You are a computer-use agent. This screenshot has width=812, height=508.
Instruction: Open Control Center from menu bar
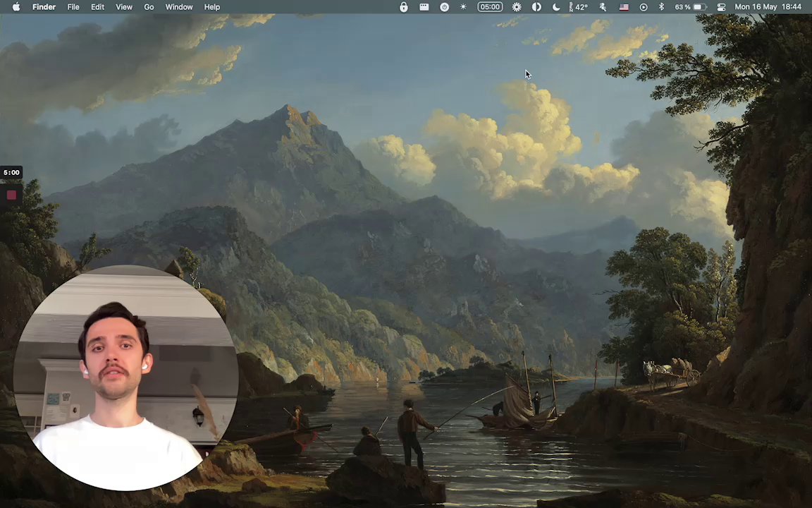pyautogui.click(x=721, y=7)
